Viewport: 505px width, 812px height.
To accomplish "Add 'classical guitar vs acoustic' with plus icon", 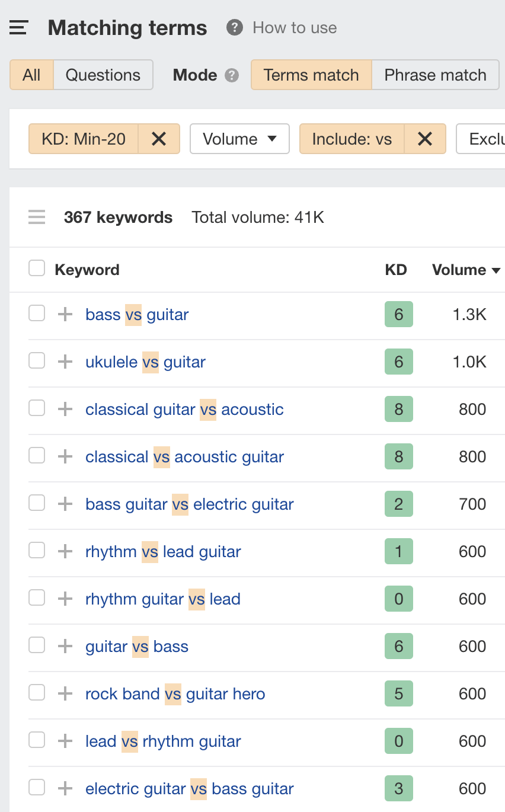I will pos(65,408).
